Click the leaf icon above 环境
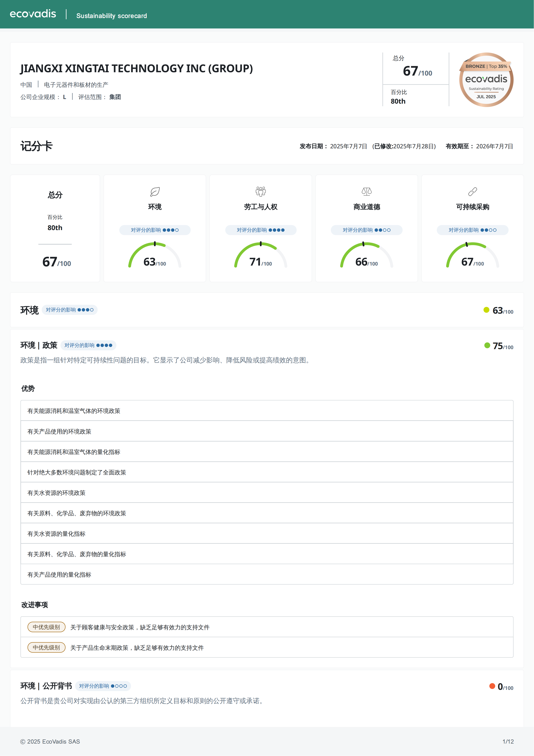 point(155,192)
